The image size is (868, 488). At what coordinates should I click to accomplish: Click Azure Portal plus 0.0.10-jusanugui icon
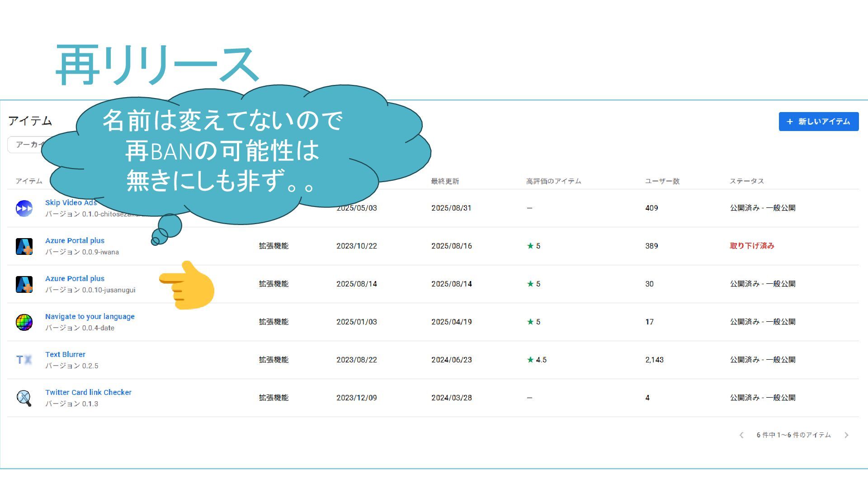24,284
